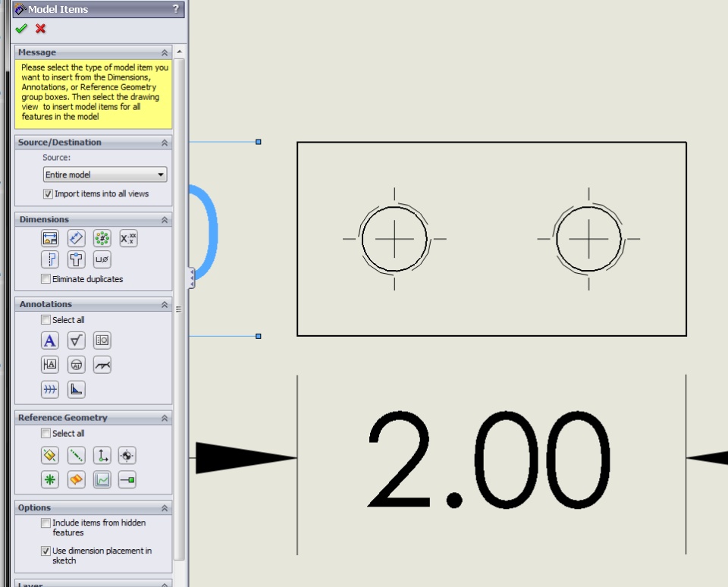This screenshot has width=728, height=587.
Task: Click the Model Items title text
Action: [x=58, y=9]
